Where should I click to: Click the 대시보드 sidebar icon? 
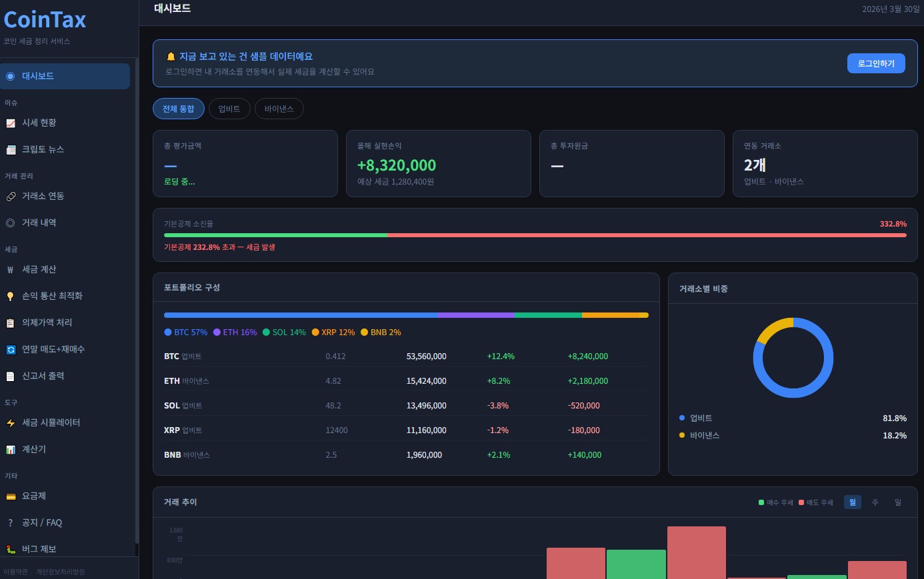(x=10, y=76)
